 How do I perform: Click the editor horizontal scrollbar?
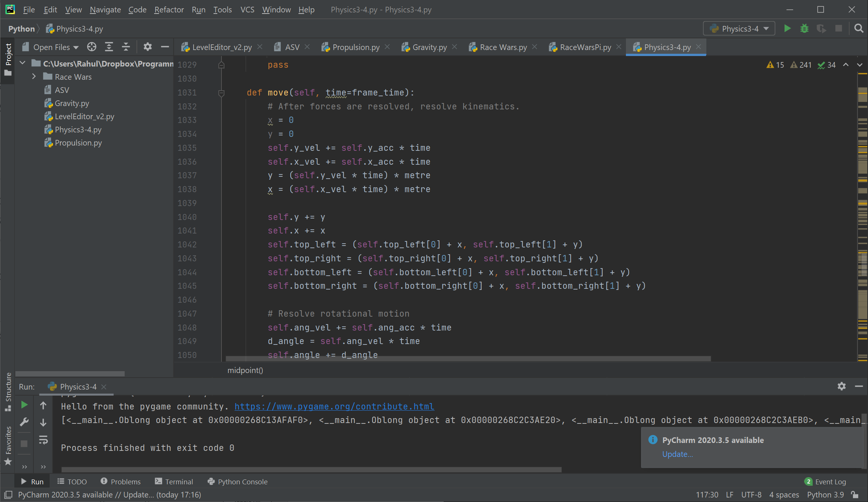pyautogui.click(x=468, y=359)
